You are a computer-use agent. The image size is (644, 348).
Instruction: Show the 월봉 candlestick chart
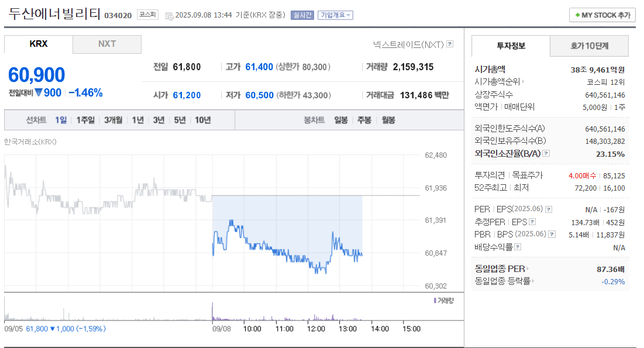388,120
